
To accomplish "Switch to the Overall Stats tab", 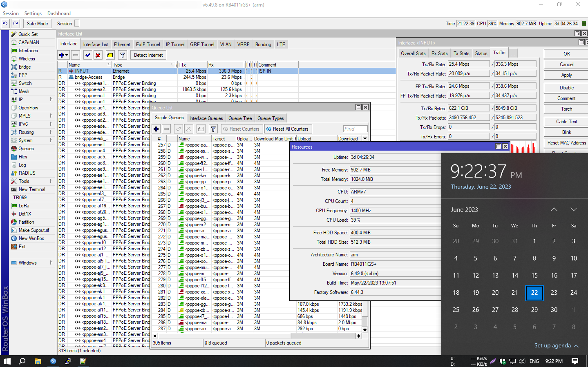I will 413,53.
